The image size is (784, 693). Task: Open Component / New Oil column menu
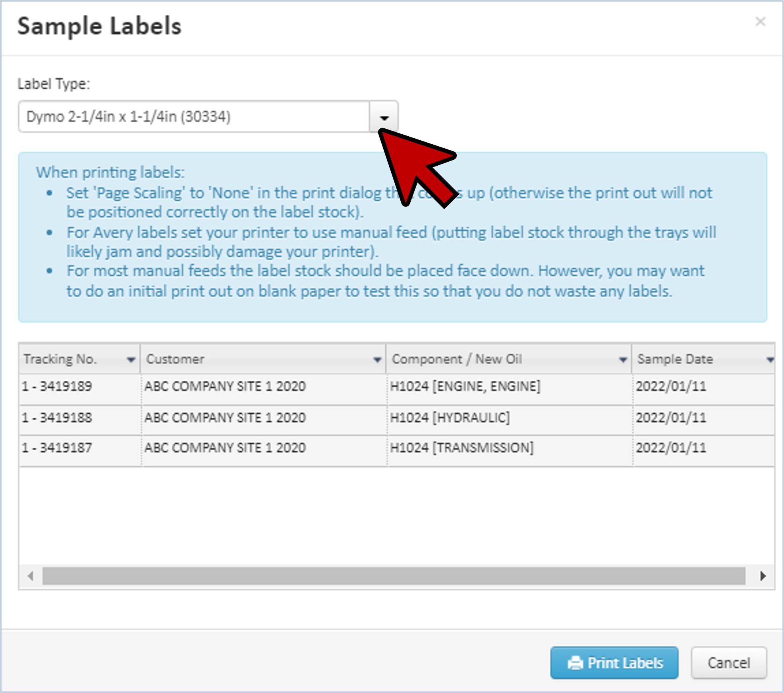coord(622,360)
